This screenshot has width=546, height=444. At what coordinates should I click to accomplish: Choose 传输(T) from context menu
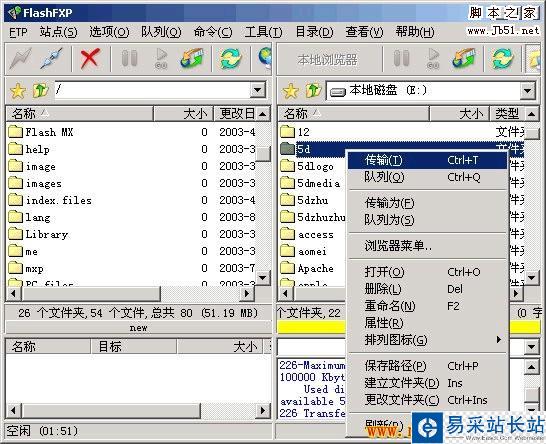coord(427,160)
